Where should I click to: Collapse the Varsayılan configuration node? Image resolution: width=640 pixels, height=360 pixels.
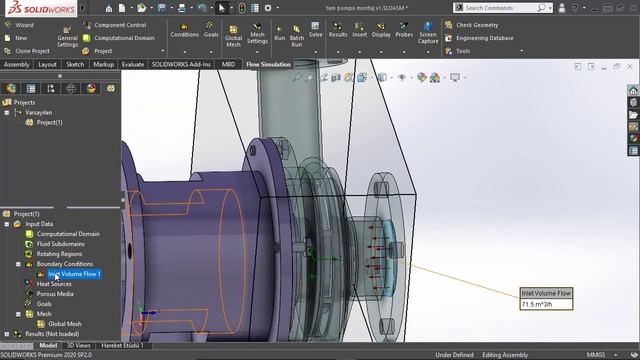point(7,112)
